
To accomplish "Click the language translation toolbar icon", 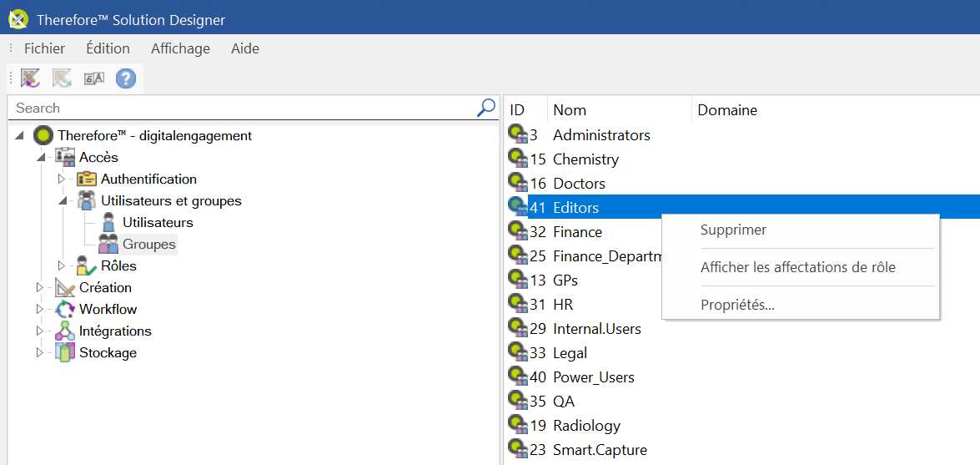I will click(x=93, y=78).
